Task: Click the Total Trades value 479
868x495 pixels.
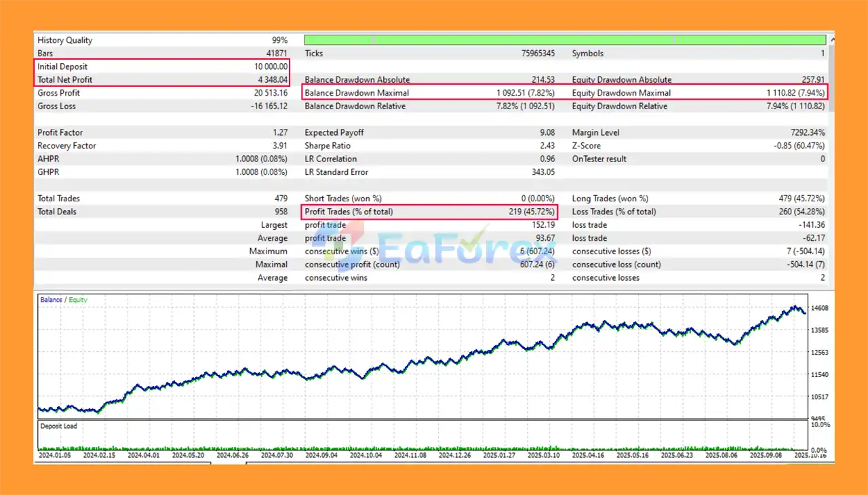Action: (x=279, y=199)
